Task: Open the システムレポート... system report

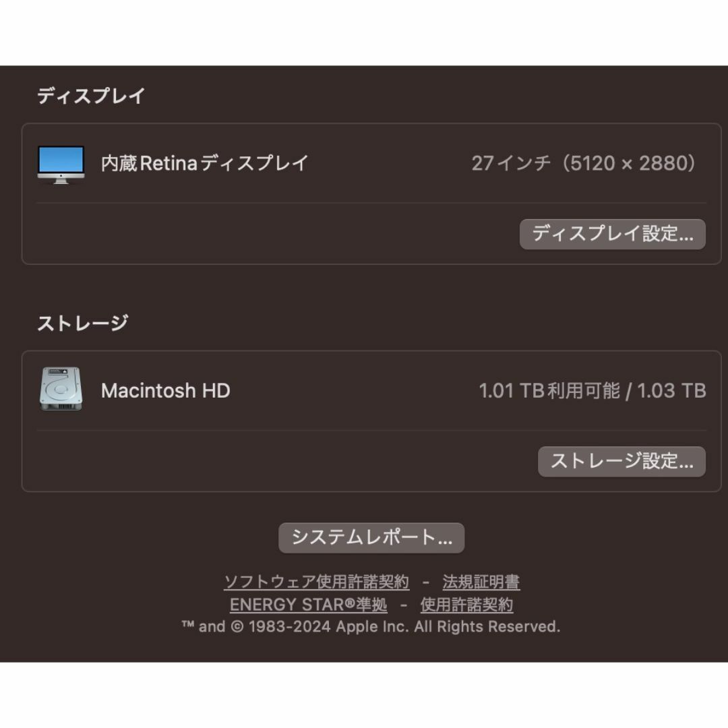Action: pyautogui.click(x=371, y=538)
